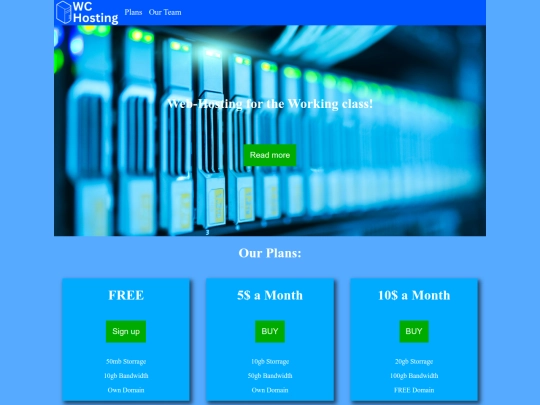Click the WC Hosting server logo icon
The width and height of the screenshot is (540, 405).
(x=64, y=12)
